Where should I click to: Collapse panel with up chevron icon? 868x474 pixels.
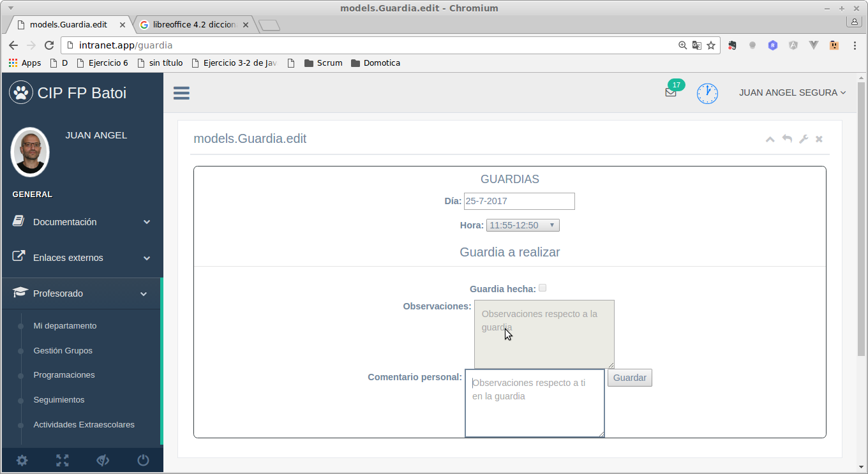770,139
